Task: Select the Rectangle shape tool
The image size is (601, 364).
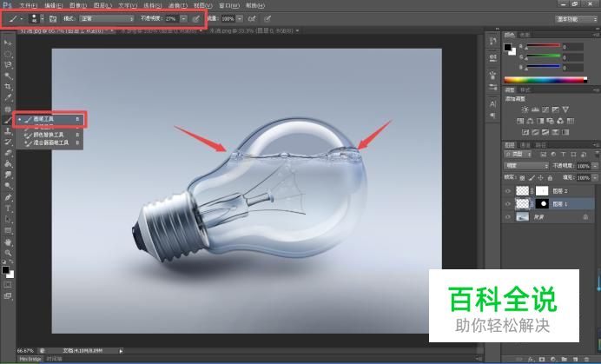Action: pos(8,231)
